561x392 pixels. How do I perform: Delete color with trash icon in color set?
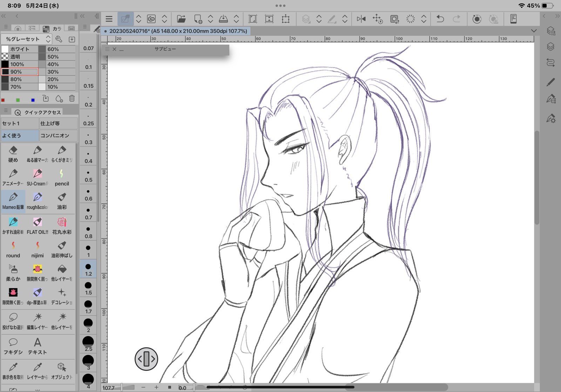(72, 99)
